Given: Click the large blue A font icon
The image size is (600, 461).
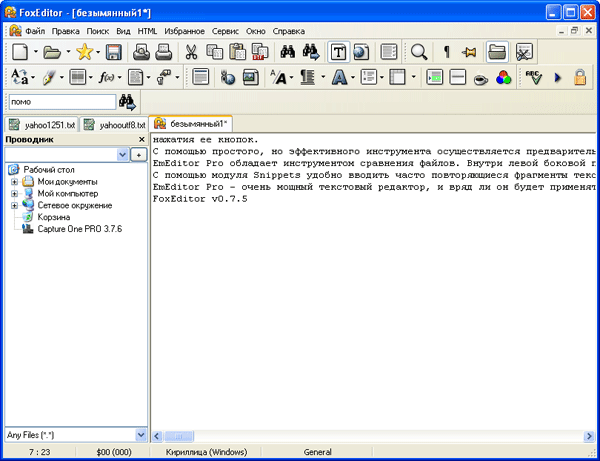Looking at the screenshot, I should (339, 77).
